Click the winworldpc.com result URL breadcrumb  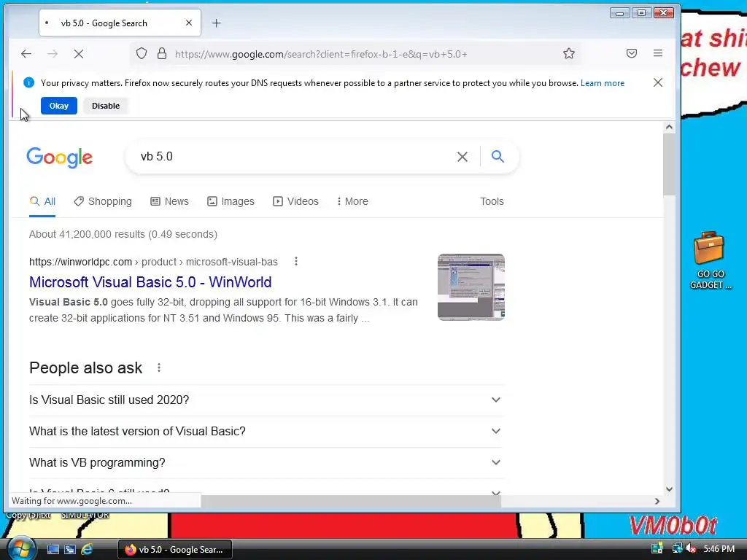click(153, 262)
